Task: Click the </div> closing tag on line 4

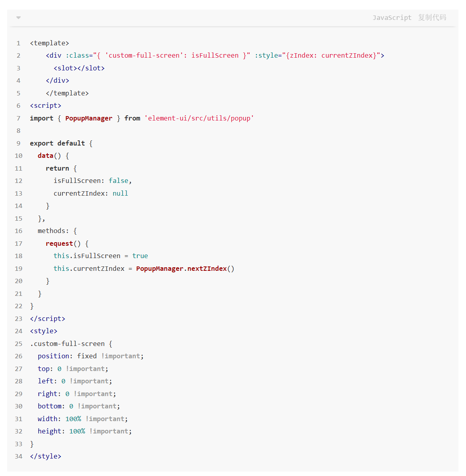Action: click(57, 80)
